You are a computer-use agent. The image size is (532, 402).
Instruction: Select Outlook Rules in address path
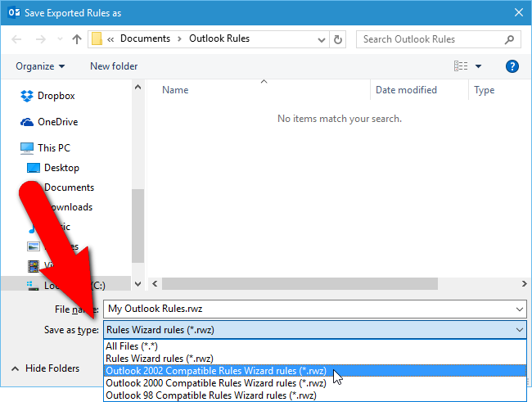coord(219,38)
